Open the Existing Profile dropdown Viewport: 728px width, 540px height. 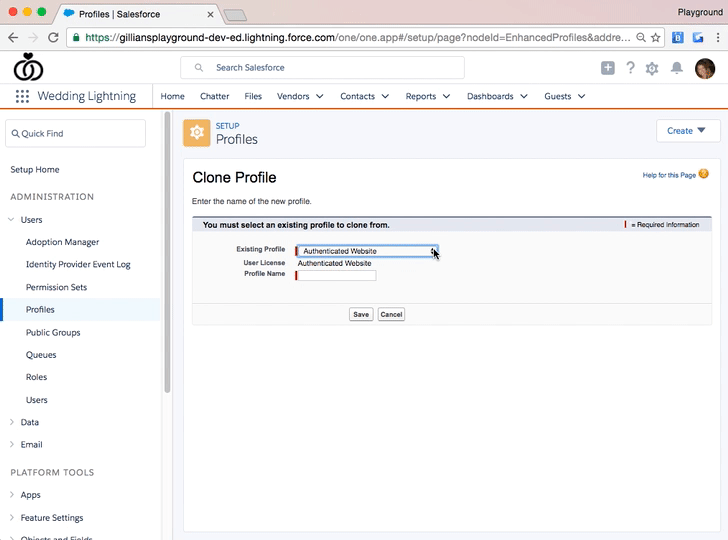tap(367, 251)
